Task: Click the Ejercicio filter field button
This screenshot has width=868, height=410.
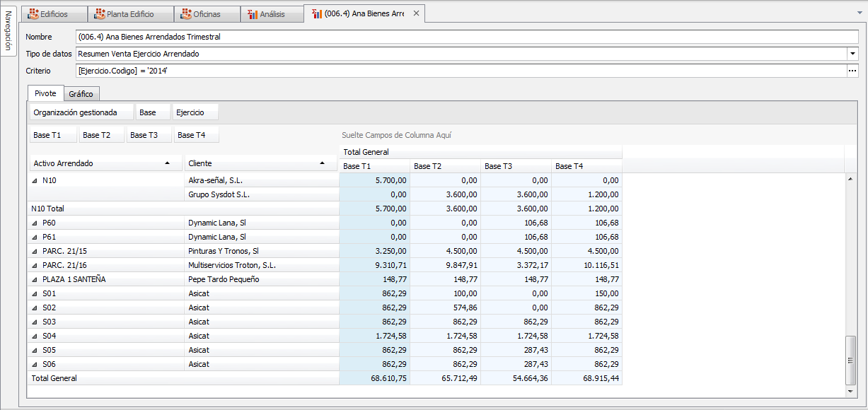Action: (x=195, y=112)
